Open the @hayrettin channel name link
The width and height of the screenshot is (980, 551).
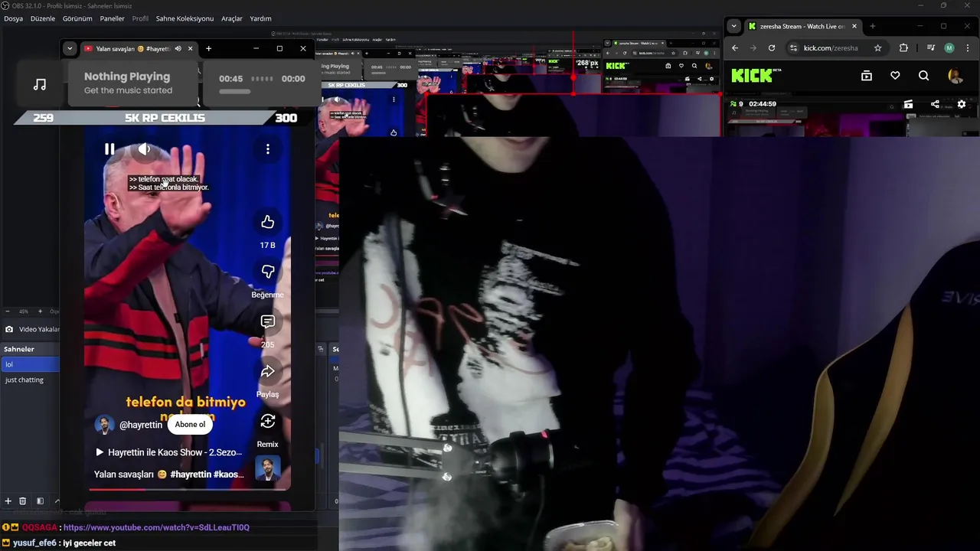(x=141, y=425)
